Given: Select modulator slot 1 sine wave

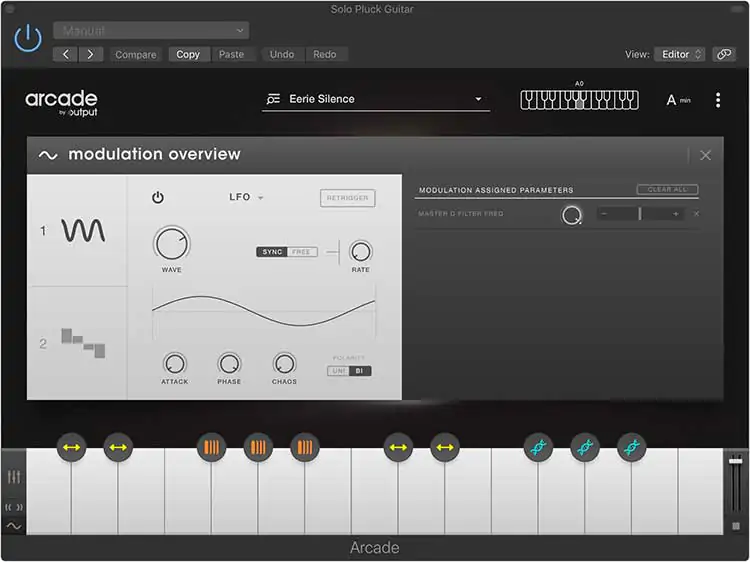Looking at the screenshot, I should click(x=83, y=231).
